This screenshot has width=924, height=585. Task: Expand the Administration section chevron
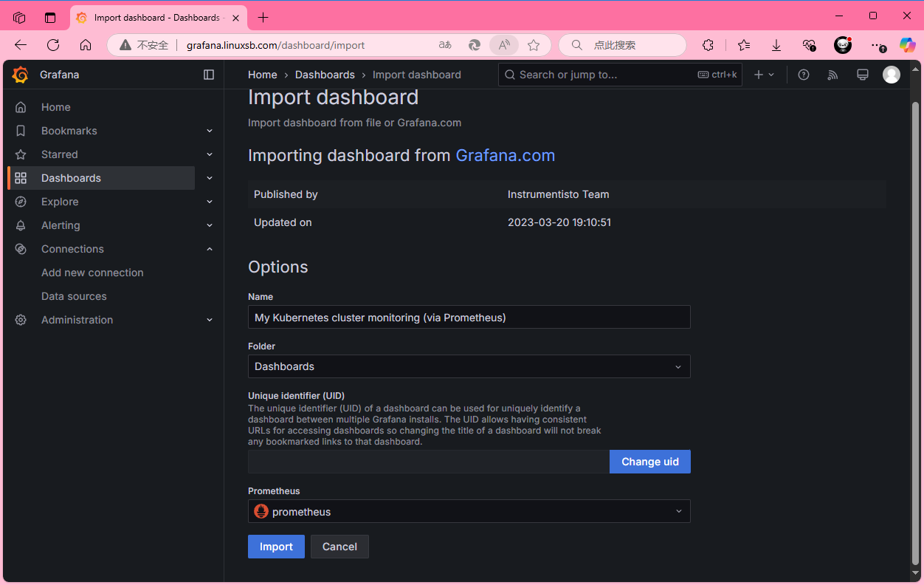click(x=210, y=320)
